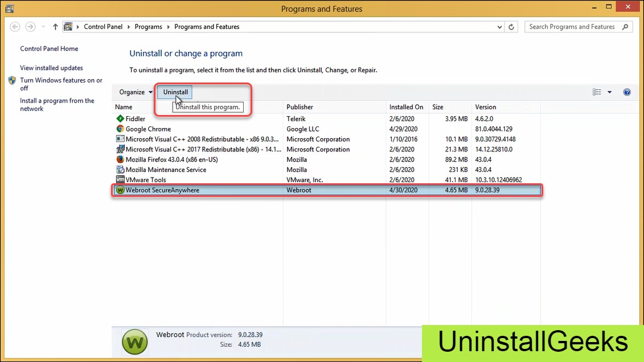Sort by the Version column header
This screenshot has width=644, height=362.
tap(486, 106)
